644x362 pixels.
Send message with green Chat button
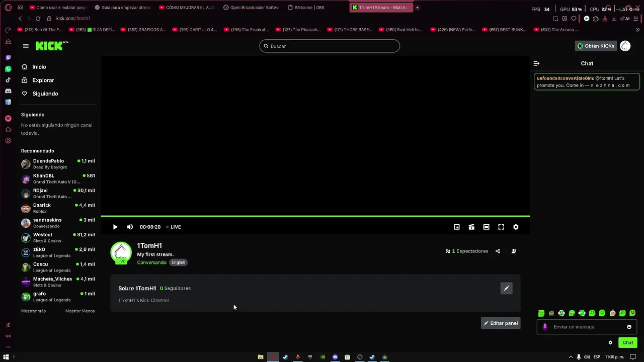tap(628, 343)
